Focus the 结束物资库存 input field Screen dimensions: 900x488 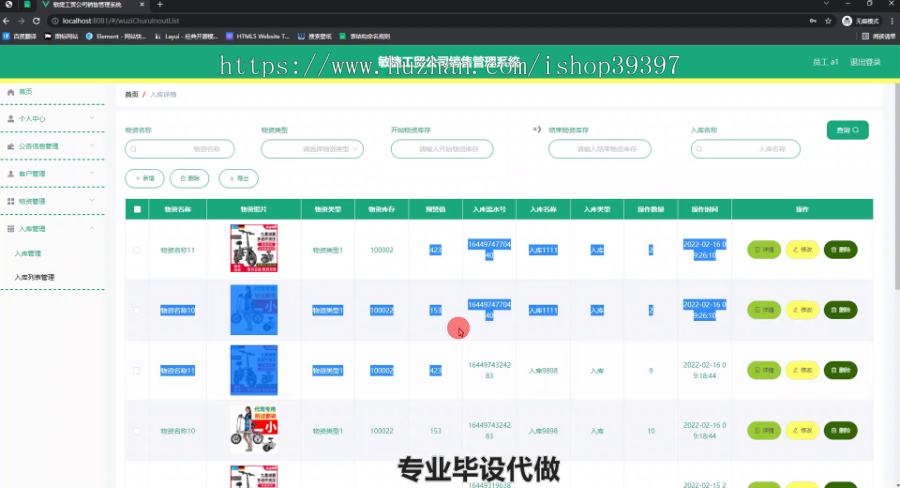point(600,149)
